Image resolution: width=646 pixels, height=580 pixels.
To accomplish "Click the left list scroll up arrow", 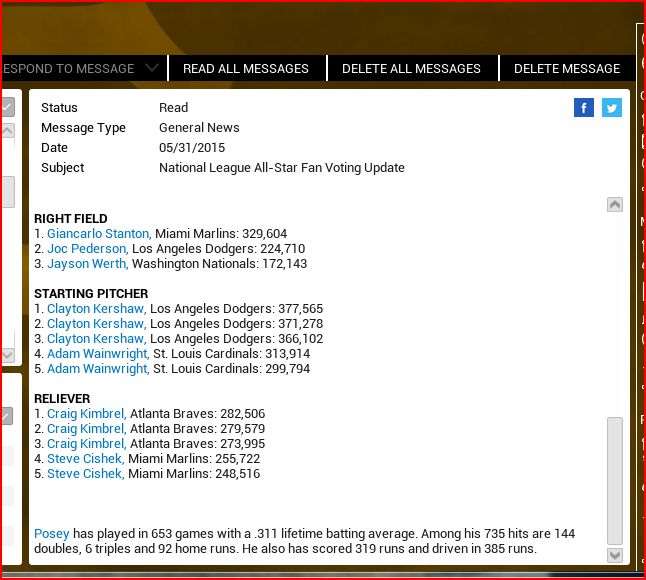I will pos(8,131).
